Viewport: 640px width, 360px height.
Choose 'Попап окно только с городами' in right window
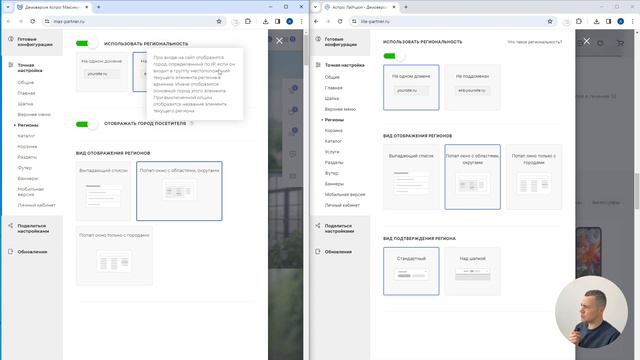coord(534,177)
